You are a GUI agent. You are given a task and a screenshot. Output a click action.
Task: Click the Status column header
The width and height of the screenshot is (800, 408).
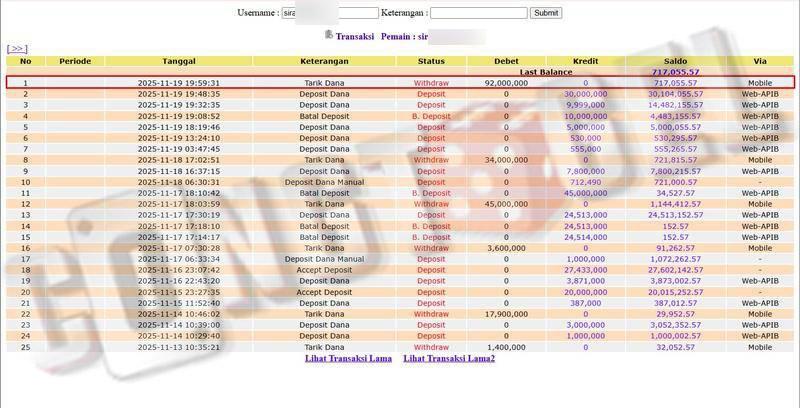[431, 61]
